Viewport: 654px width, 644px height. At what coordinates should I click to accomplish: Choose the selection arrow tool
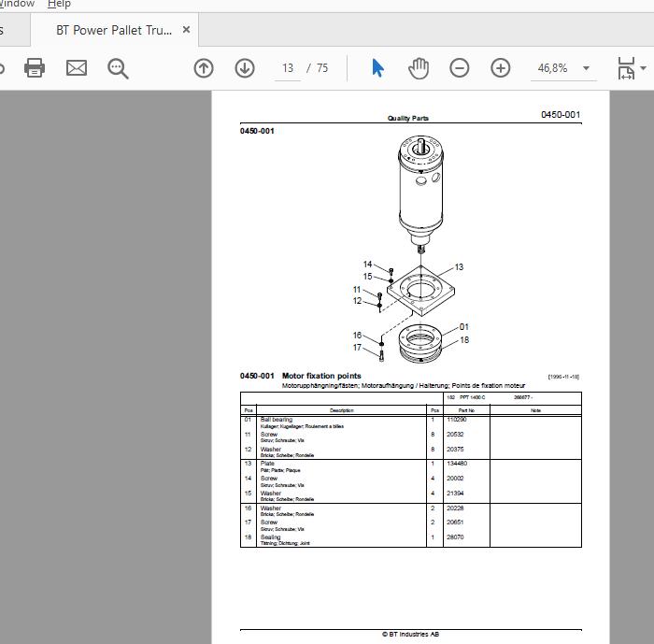[377, 68]
